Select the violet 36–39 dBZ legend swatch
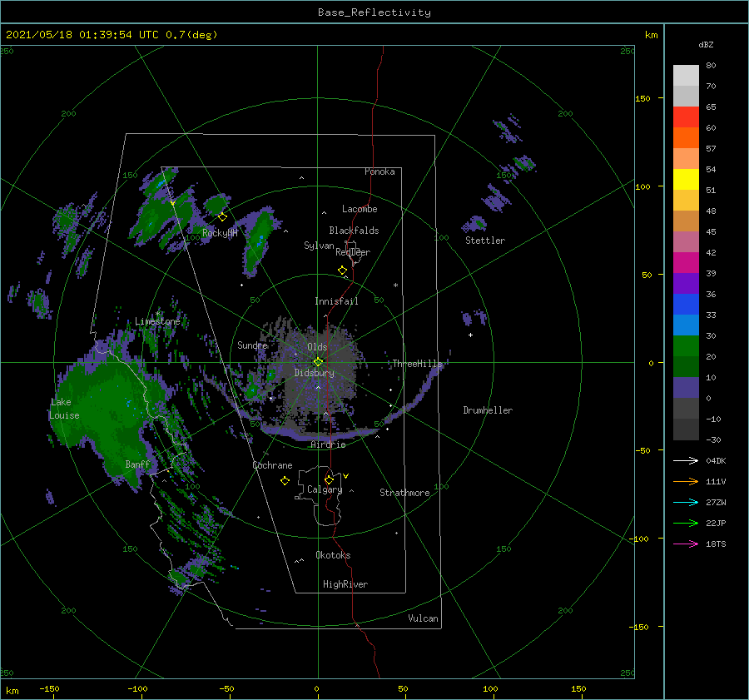 [x=686, y=284]
